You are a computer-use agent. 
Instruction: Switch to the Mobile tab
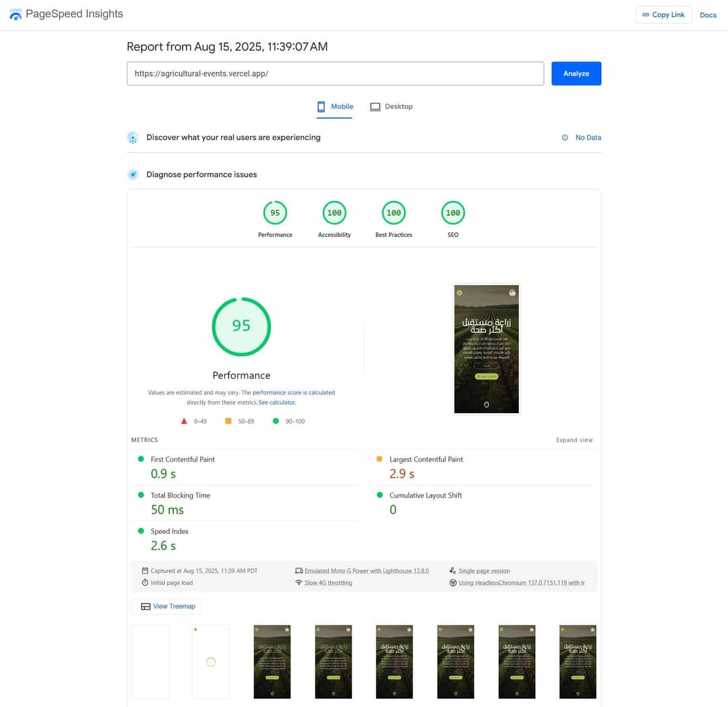pos(335,106)
